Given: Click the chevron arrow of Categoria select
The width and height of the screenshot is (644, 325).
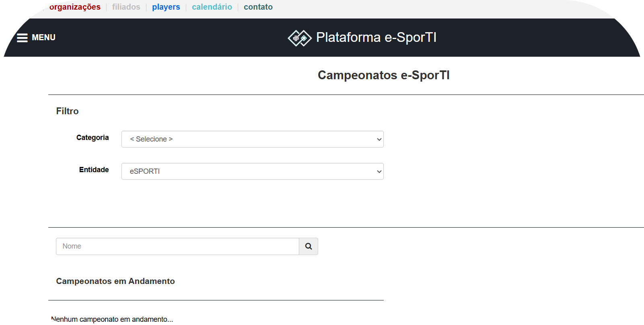Looking at the screenshot, I should [379, 140].
